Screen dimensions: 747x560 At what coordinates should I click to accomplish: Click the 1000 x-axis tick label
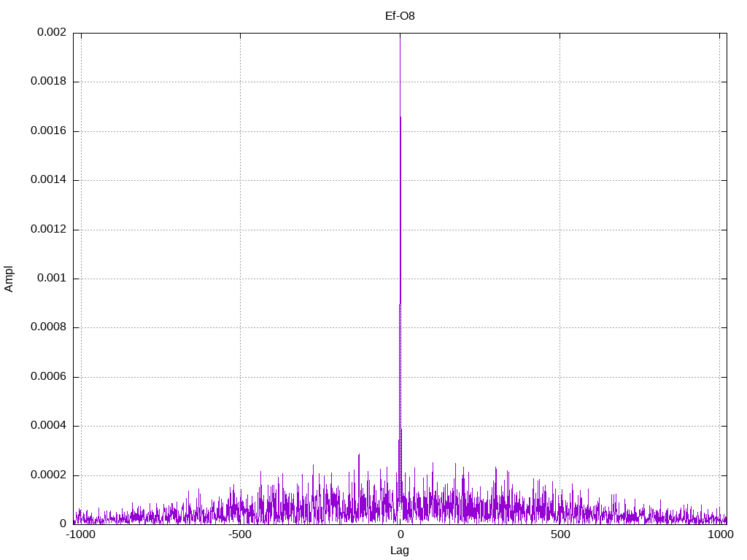[720, 535]
